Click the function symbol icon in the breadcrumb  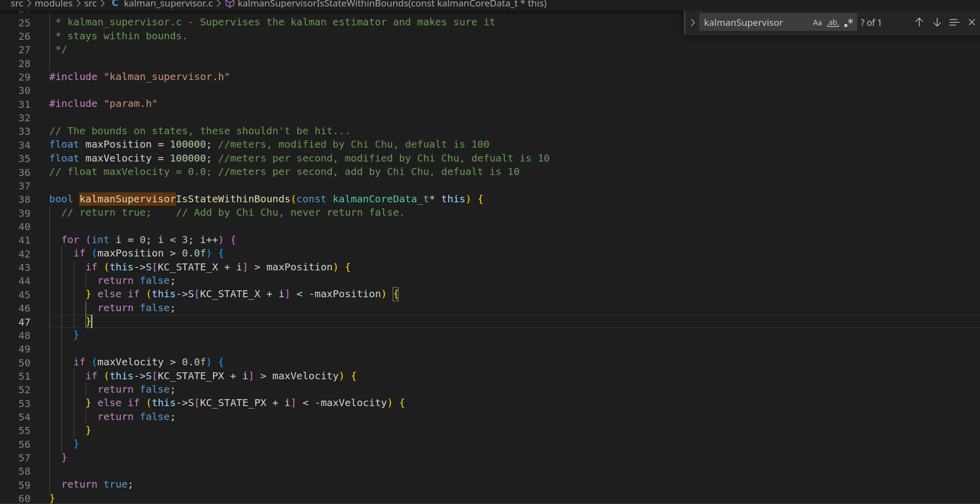coord(229,4)
